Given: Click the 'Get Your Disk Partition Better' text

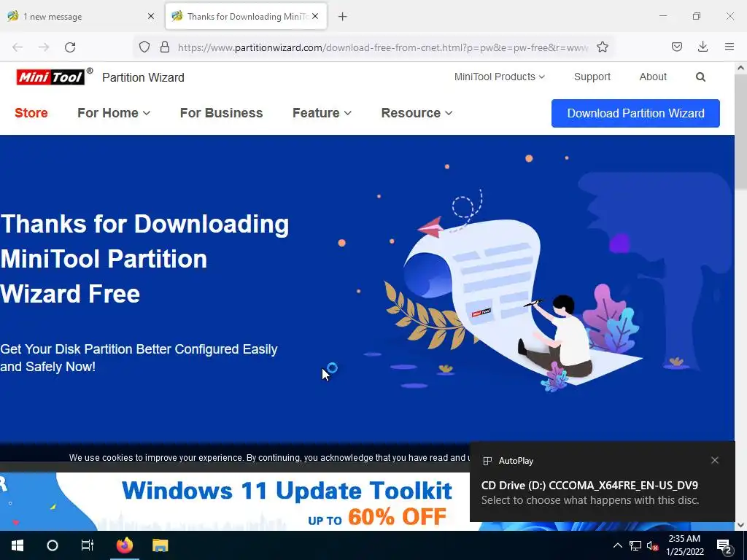Looking at the screenshot, I should (139, 357).
